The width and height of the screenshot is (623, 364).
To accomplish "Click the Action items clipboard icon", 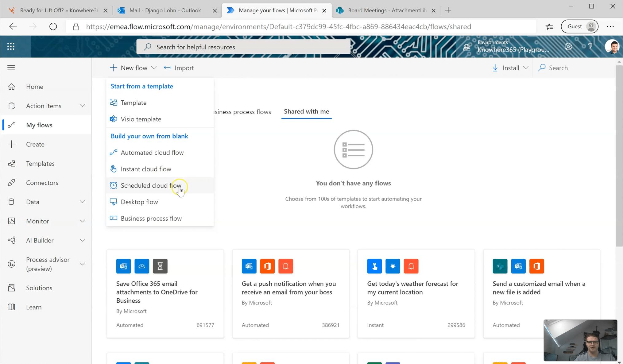I will [12, 106].
